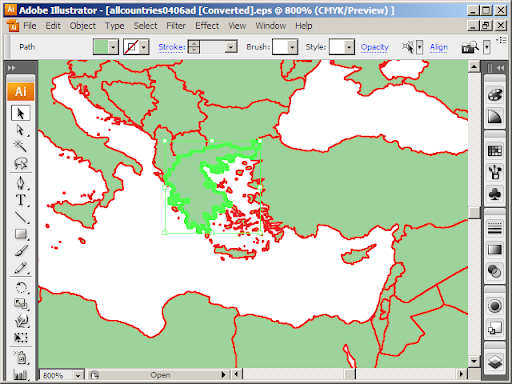The image size is (512, 384).
Task: Open the Symbols panel club icon
Action: tap(495, 193)
